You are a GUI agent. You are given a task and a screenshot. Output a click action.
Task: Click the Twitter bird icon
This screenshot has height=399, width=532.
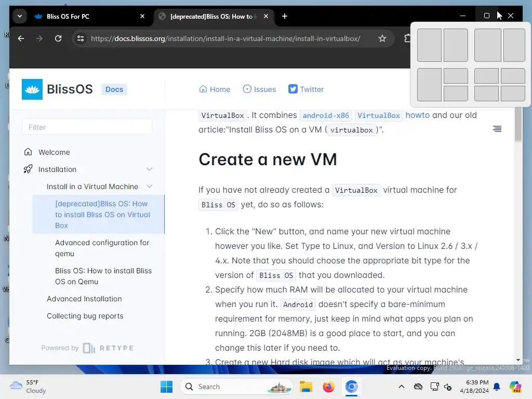click(x=293, y=89)
